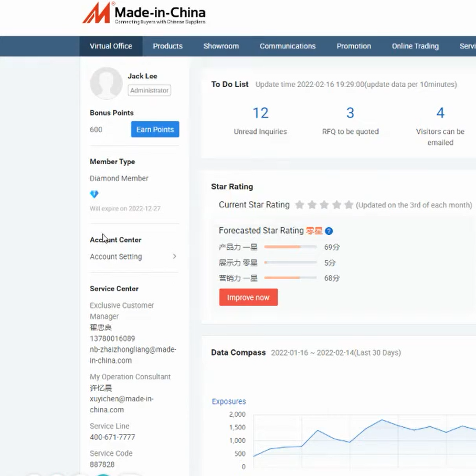Click the 展示力 5分 progress bar

291,262
